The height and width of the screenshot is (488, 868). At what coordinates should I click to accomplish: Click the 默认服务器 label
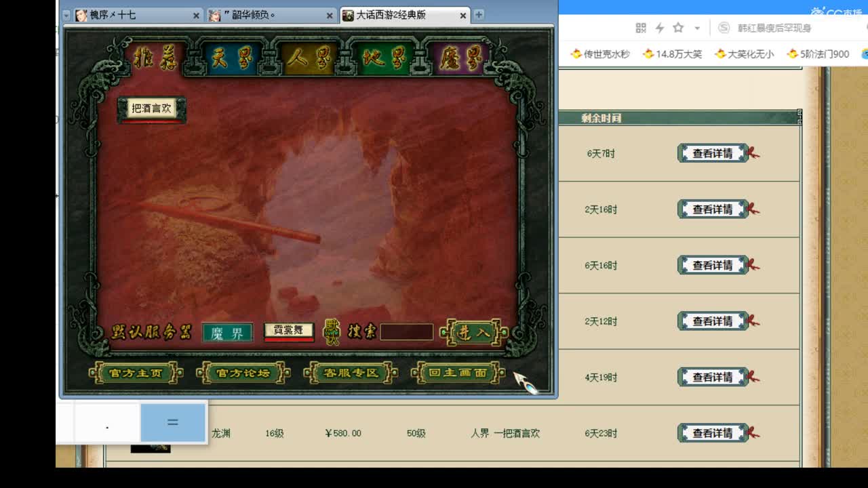pos(151,332)
